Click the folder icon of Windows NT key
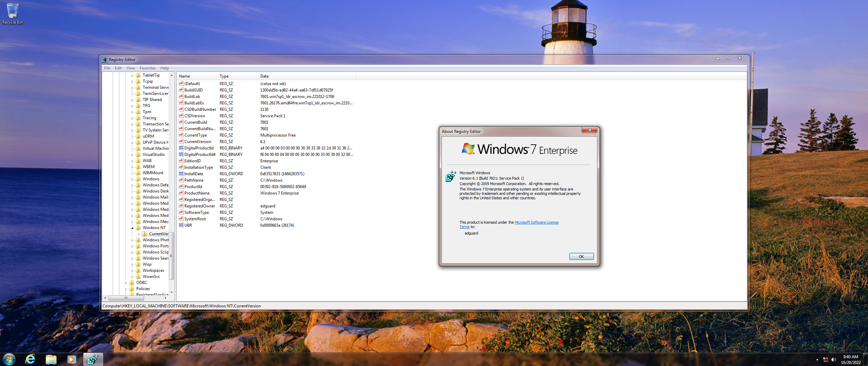This screenshot has height=366, width=868. 138,228
